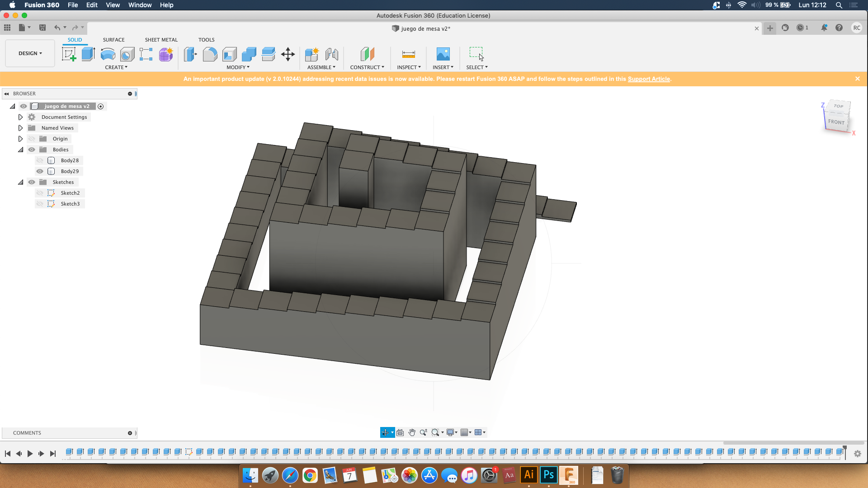Click the Extrude tool icon
Screen dimensions: 868x488
(88, 54)
